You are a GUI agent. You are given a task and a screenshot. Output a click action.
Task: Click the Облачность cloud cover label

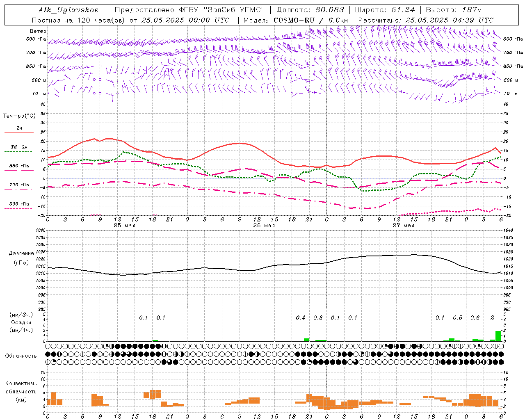[x=21, y=356]
